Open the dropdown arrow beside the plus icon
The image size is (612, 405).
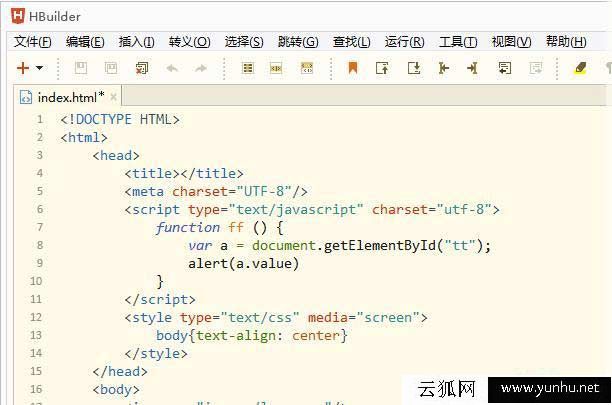(x=39, y=68)
